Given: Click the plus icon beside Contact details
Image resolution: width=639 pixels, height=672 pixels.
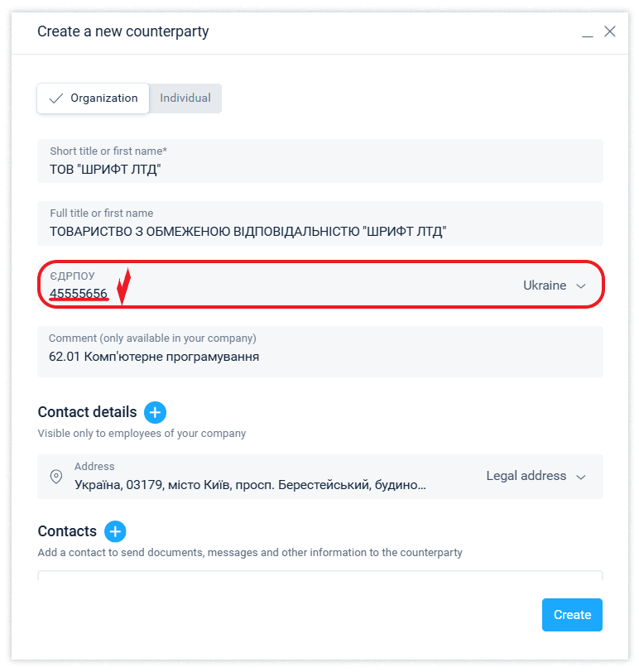Looking at the screenshot, I should click(x=155, y=412).
